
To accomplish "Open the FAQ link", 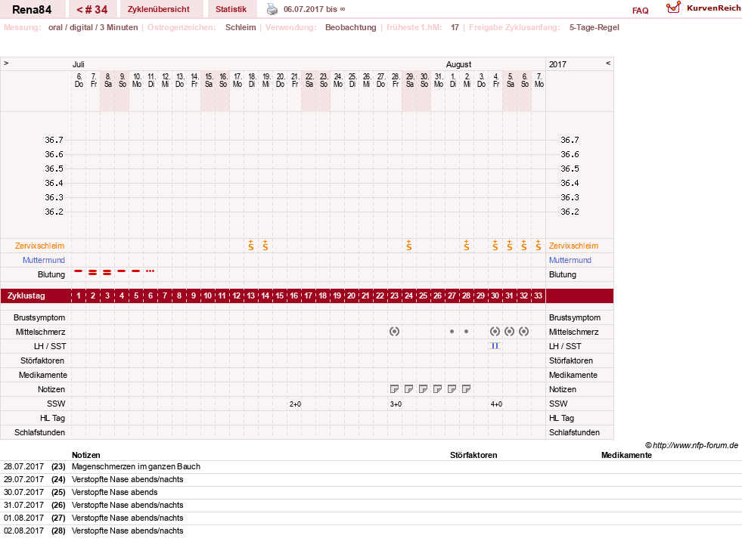I will click(x=640, y=11).
